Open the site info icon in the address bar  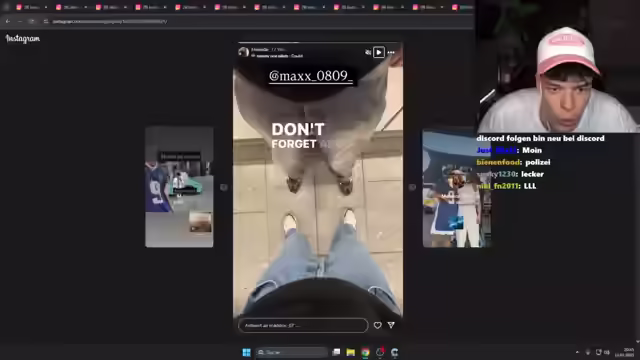(46, 21)
